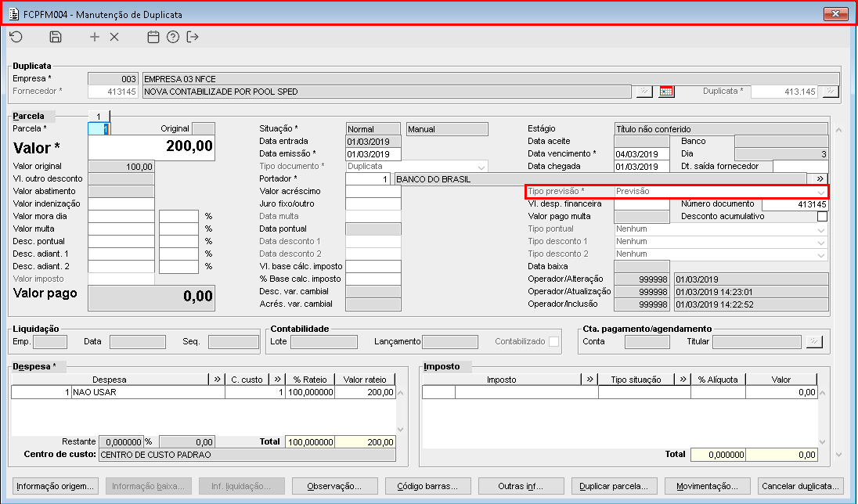Open the Tipo documento dropdown
Viewport: 858px width, 504px height.
pos(481,167)
